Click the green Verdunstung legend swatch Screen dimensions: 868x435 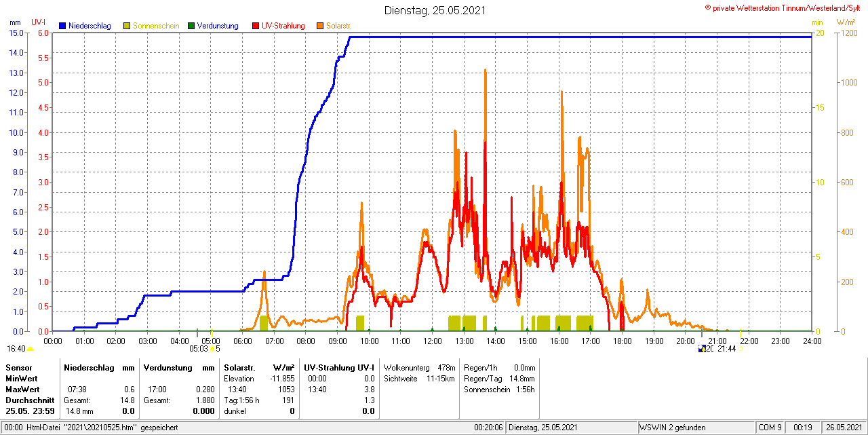tap(191, 26)
